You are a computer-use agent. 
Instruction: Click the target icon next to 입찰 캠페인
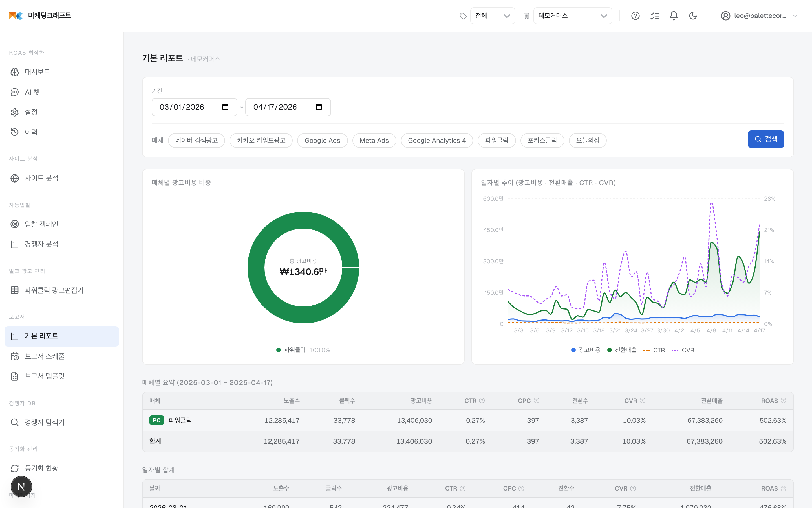[x=14, y=224]
